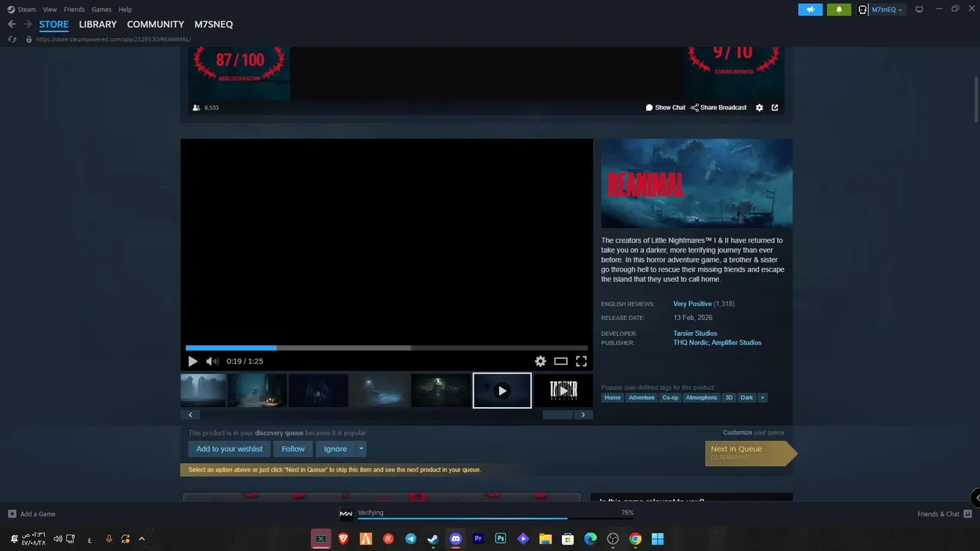The width and height of the screenshot is (980, 551).
Task: Mute the trailer volume
Action: coord(212,361)
